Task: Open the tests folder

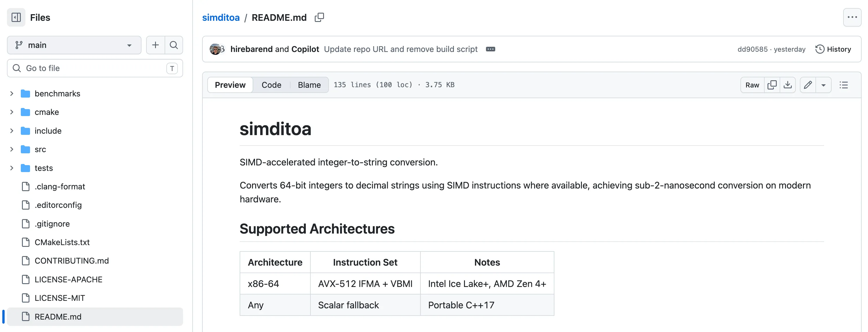Action: [44, 168]
